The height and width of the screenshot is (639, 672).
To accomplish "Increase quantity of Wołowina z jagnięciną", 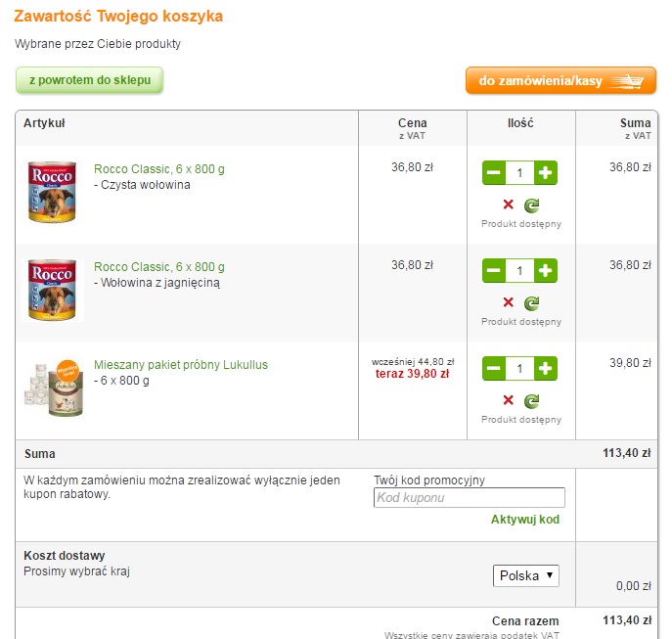I will tap(546, 271).
